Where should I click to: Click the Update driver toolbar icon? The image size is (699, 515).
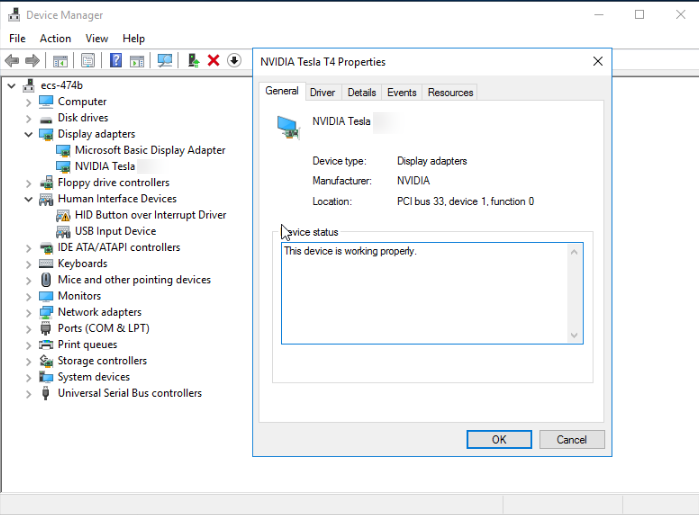pyautogui.click(x=193, y=60)
